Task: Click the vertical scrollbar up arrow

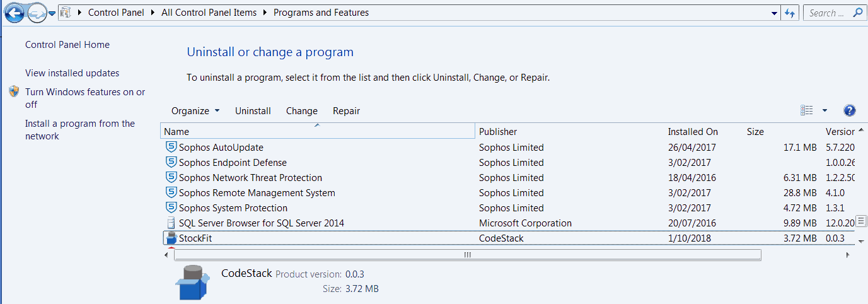Action: pos(862,129)
